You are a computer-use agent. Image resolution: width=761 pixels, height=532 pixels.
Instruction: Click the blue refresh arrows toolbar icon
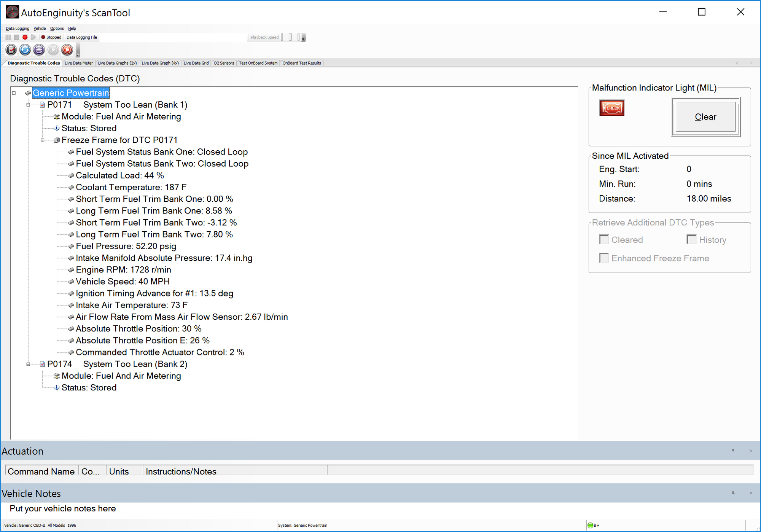tap(25, 50)
